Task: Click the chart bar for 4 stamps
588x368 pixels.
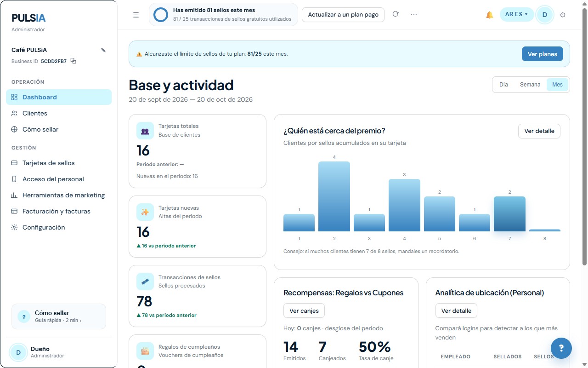Action: coord(404,205)
